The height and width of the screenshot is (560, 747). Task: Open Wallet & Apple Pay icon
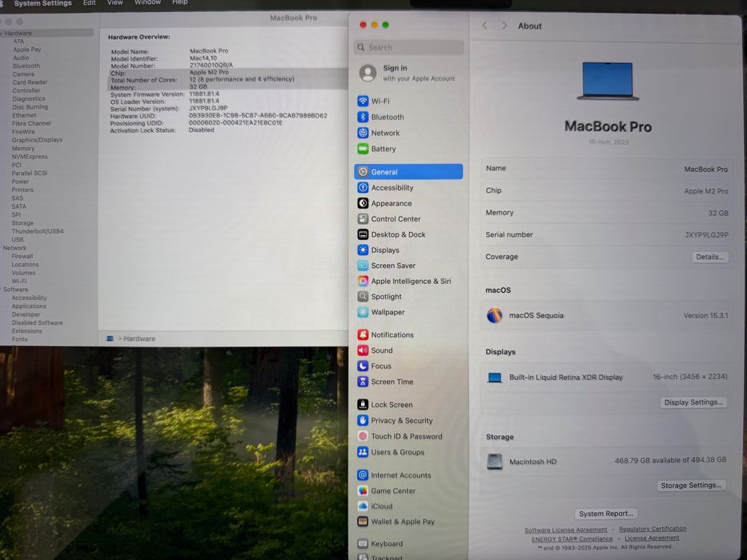click(x=363, y=522)
